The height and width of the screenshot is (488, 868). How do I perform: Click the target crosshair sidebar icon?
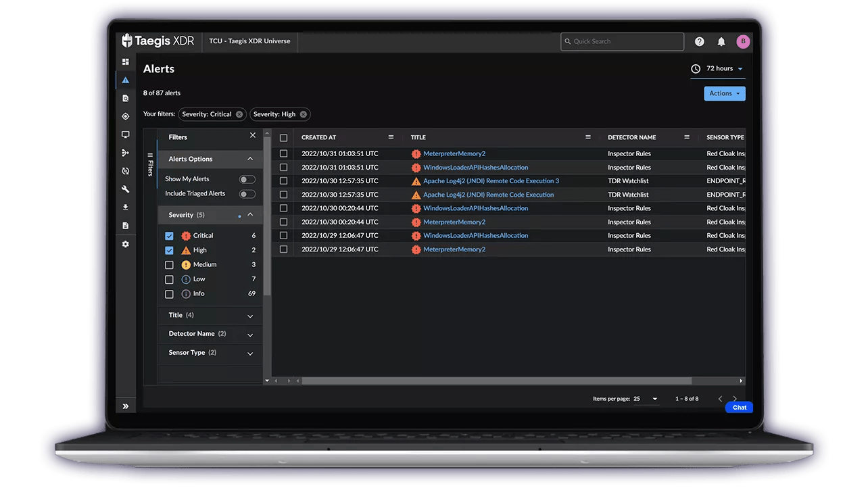point(125,116)
